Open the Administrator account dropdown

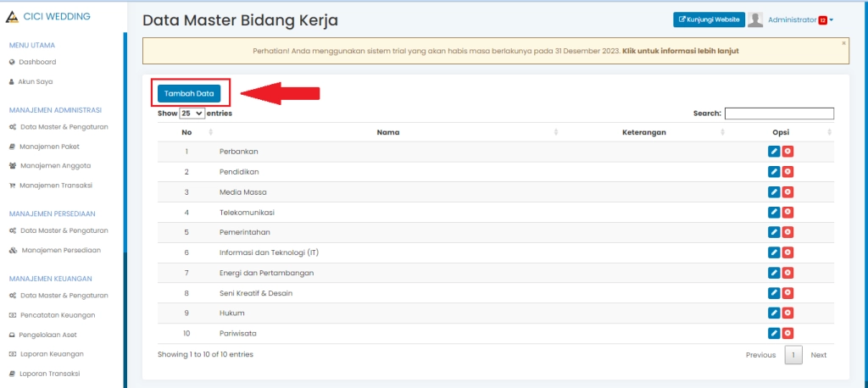(800, 19)
